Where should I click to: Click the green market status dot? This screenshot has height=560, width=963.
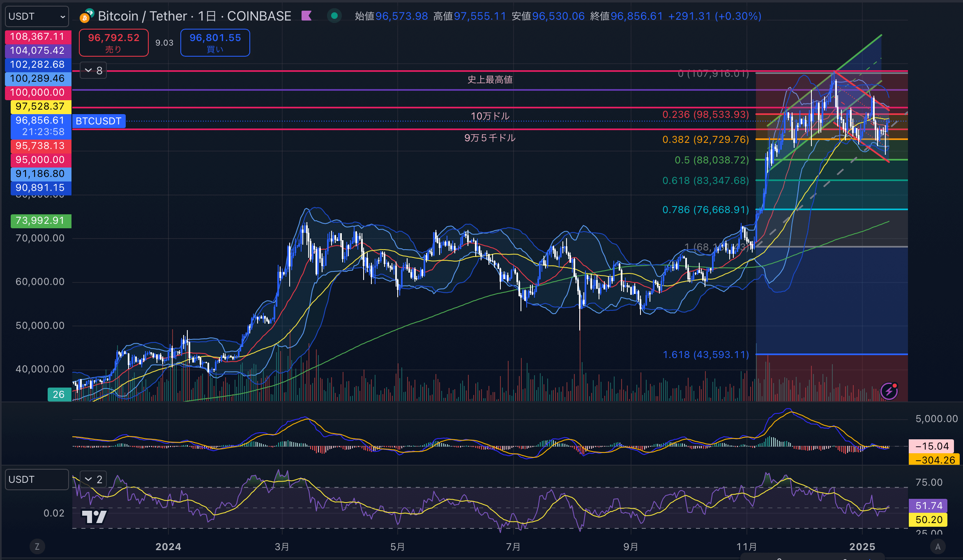coord(334,16)
